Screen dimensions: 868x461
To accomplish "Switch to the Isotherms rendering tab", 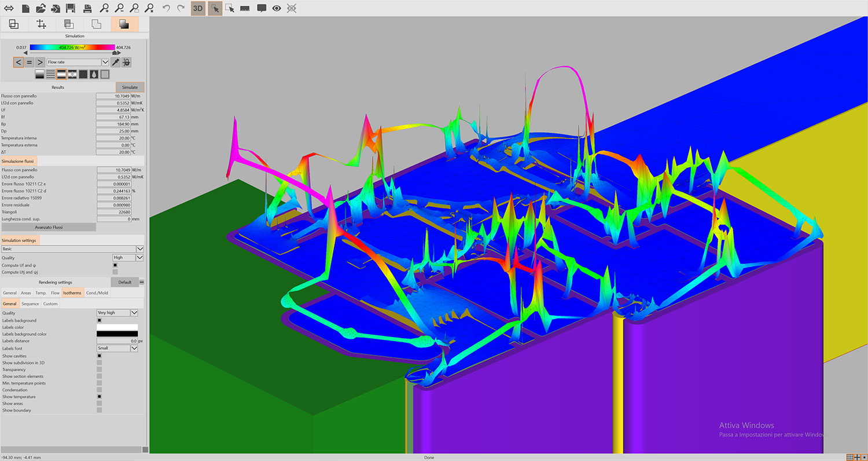I will click(72, 292).
